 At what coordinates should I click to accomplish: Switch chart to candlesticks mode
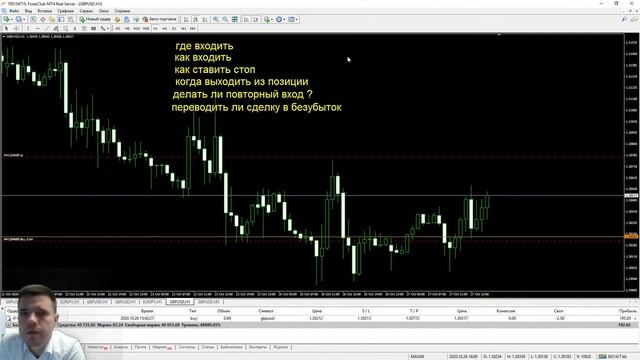pyautogui.click(x=196, y=19)
